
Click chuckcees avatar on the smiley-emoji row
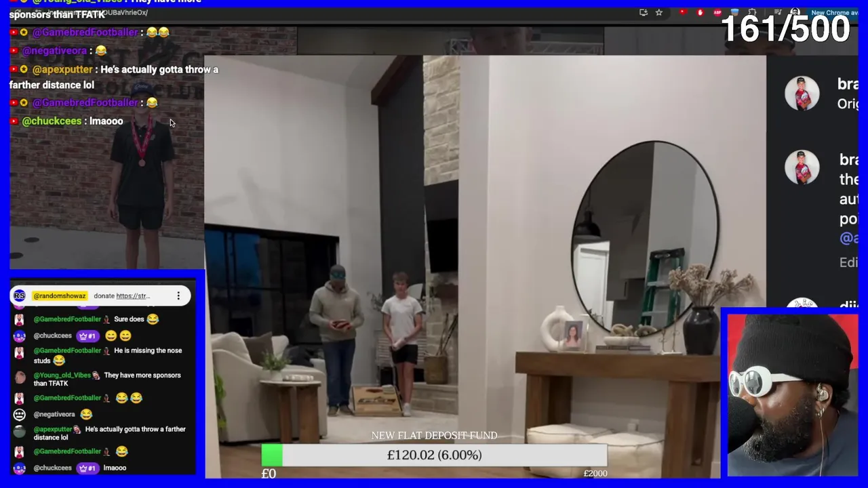tap(19, 336)
